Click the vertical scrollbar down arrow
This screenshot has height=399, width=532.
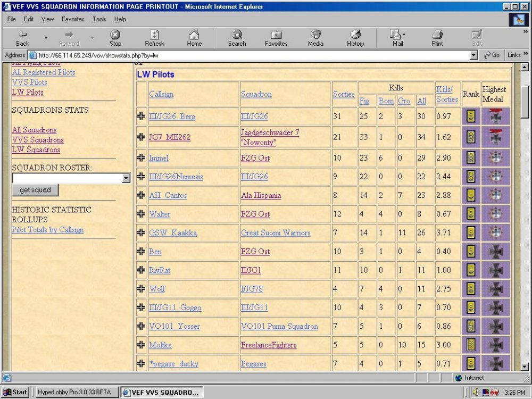525,367
